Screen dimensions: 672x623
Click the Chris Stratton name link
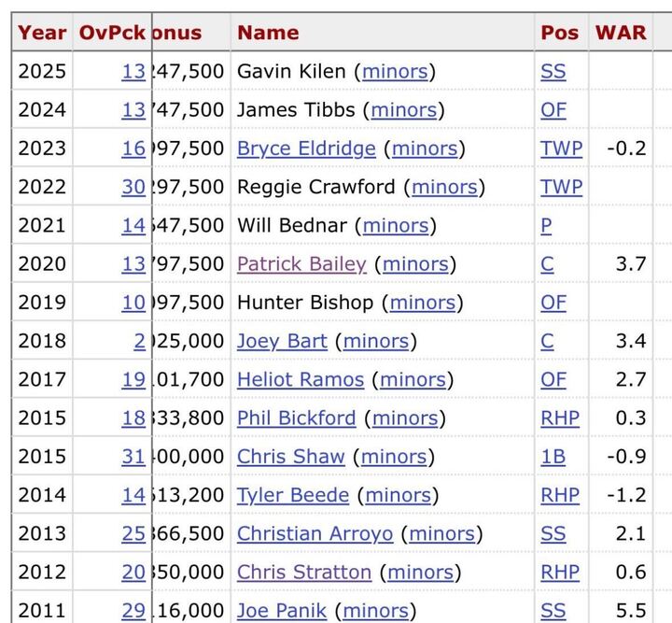click(304, 572)
